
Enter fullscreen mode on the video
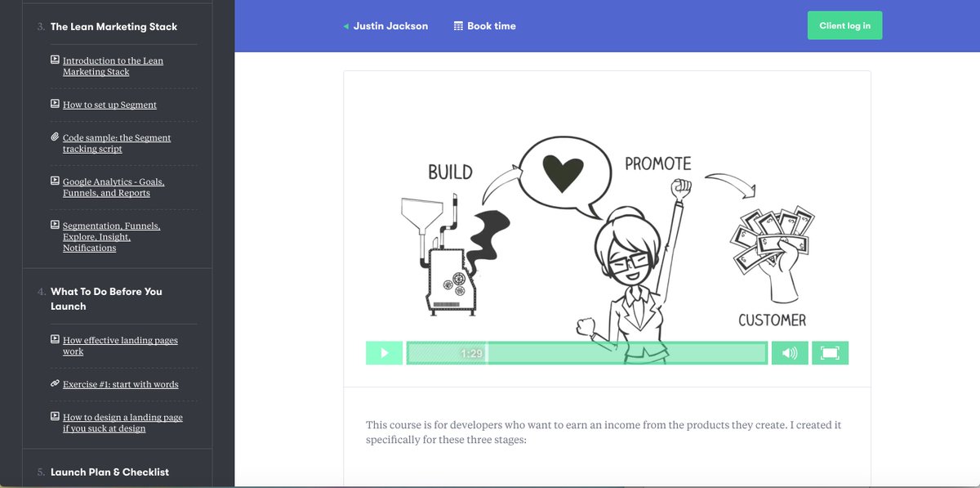(x=830, y=353)
